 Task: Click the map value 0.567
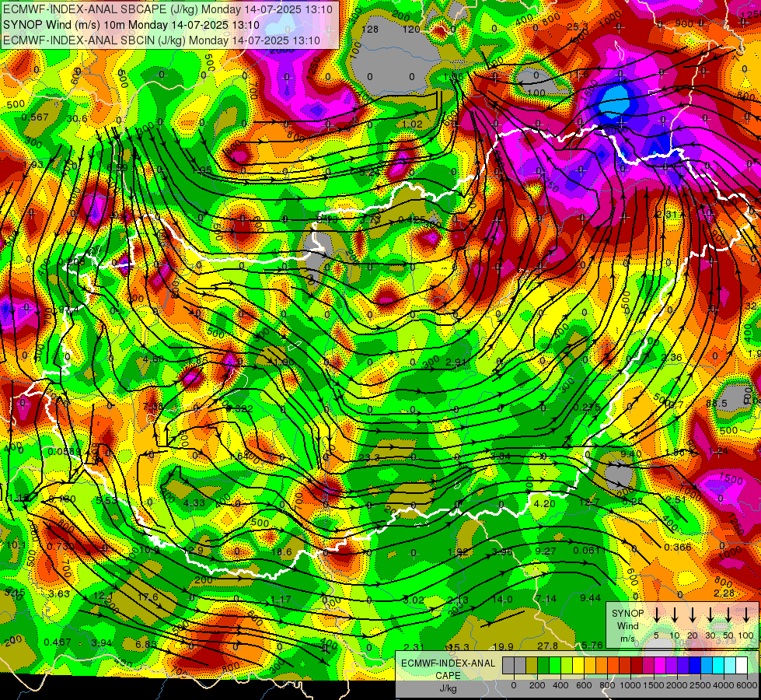pyautogui.click(x=35, y=117)
